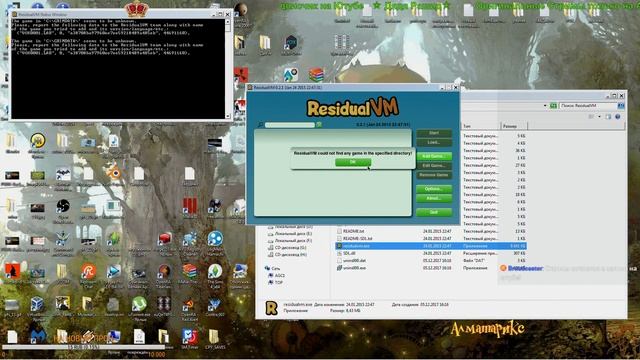
Task: Click the VirtualBox desktop icon
Action: click(37, 304)
